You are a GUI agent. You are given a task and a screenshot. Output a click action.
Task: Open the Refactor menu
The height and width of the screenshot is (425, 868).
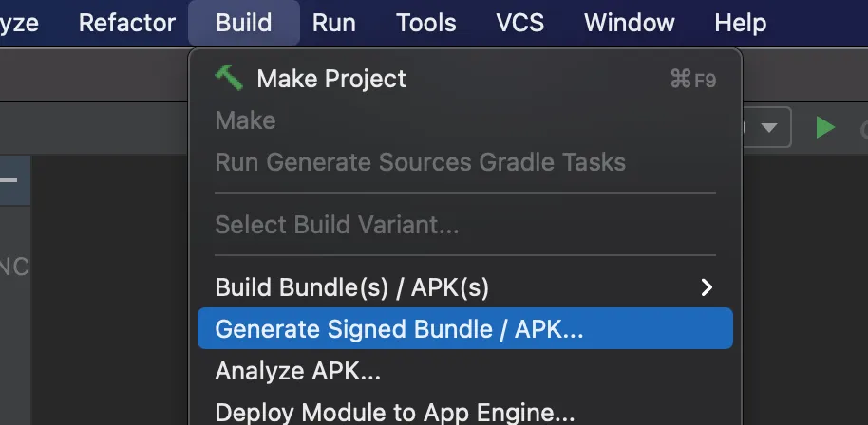click(x=127, y=23)
